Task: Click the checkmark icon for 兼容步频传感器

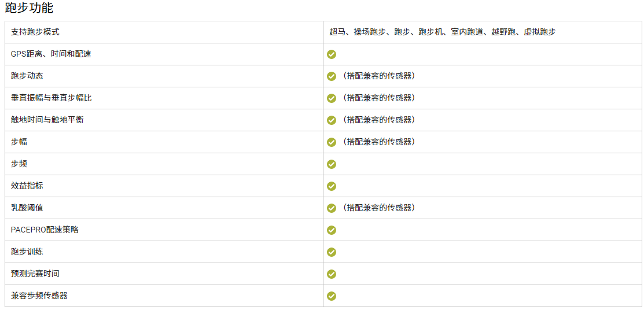Action: click(332, 296)
